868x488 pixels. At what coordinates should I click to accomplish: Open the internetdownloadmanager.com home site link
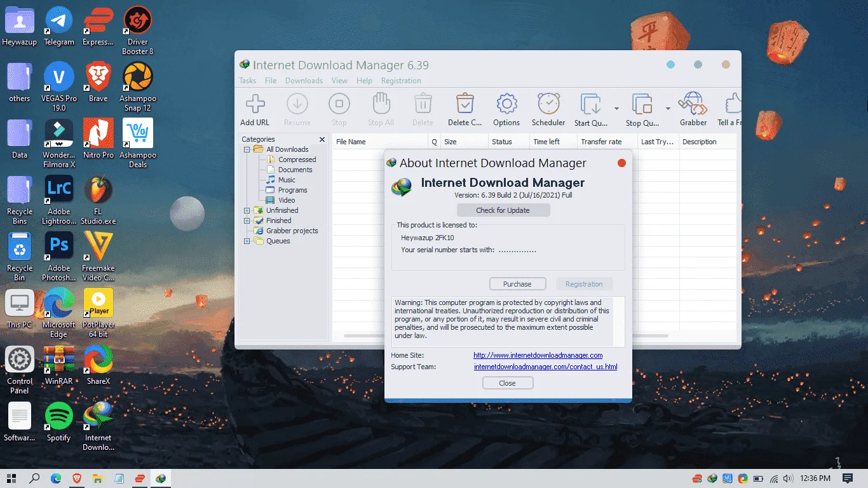(538, 355)
